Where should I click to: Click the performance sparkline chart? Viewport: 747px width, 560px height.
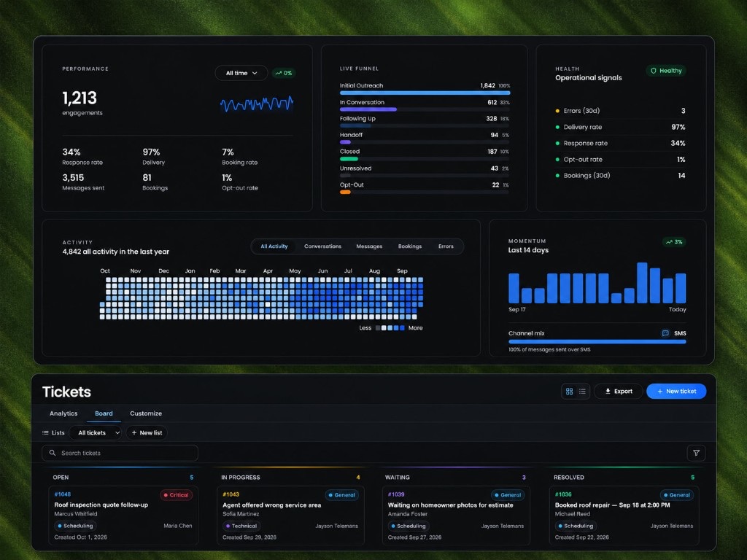(256, 104)
